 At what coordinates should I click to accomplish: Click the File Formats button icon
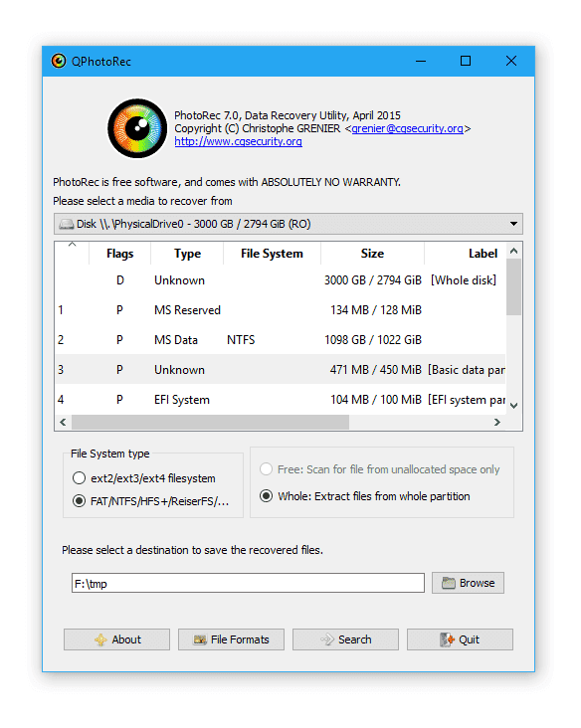point(200,639)
